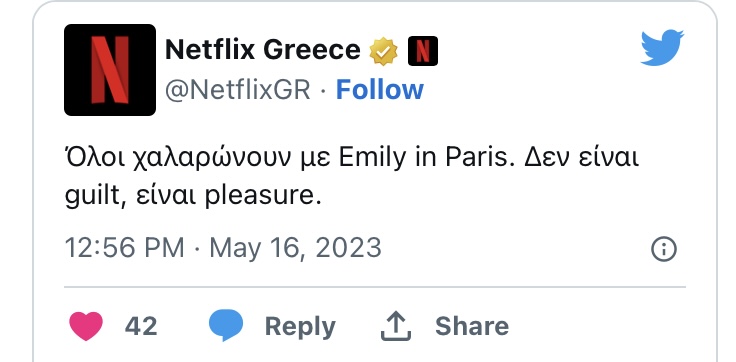736x362 pixels.
Task: Click the small Netflix affiliate badge
Action: [422, 51]
